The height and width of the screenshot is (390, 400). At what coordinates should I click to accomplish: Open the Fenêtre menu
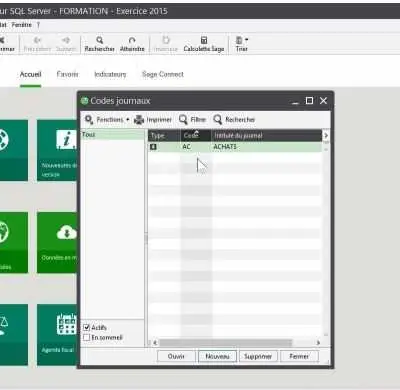(22, 25)
